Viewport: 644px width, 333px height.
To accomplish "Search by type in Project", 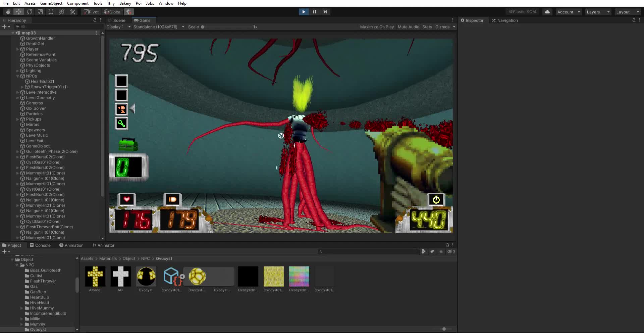I will pos(423,251).
